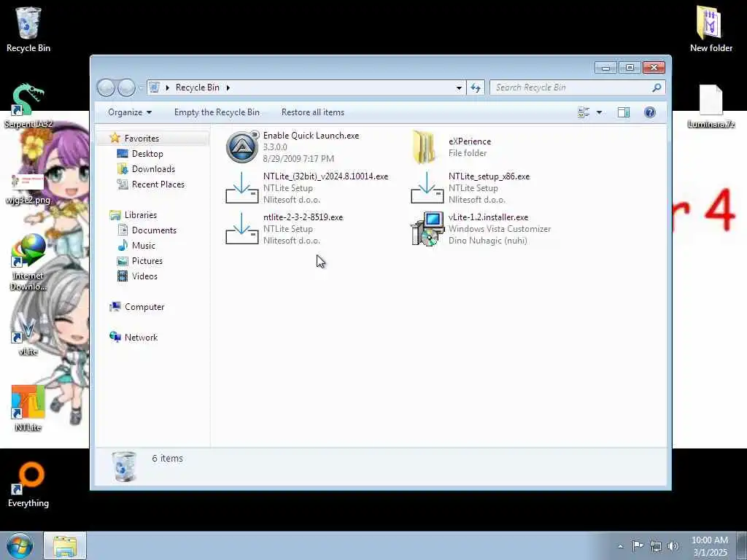Click the Recycle Bin location icon in address bar

(154, 87)
